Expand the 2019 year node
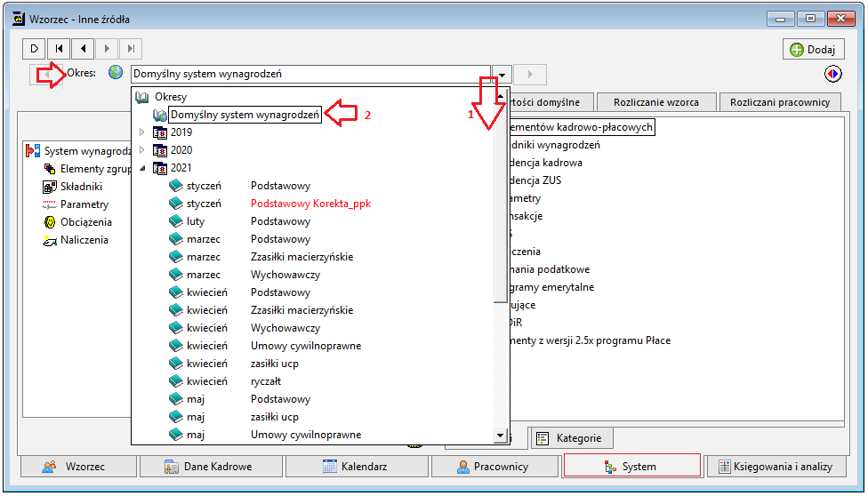Image resolution: width=868 pixels, height=496 pixels. coord(141,132)
